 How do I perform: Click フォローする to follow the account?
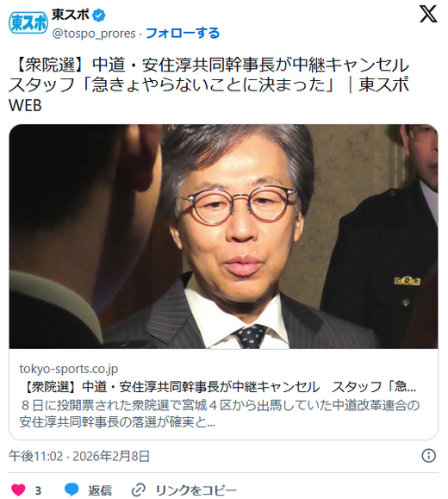click(183, 33)
